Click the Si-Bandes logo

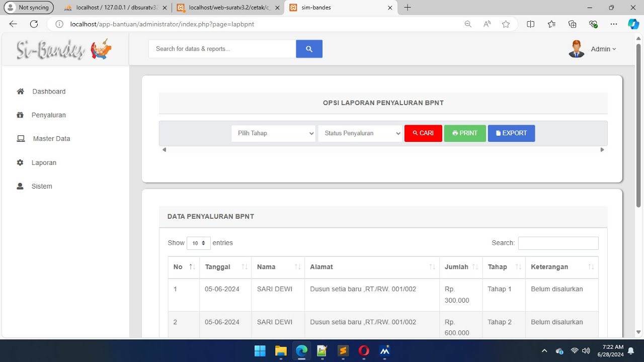click(x=64, y=49)
